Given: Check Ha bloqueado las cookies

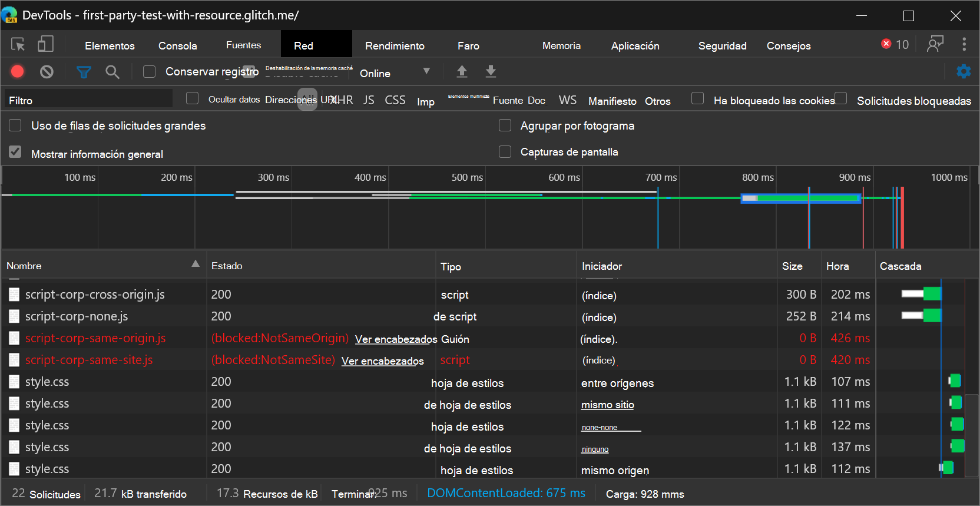Looking at the screenshot, I should click(698, 98).
